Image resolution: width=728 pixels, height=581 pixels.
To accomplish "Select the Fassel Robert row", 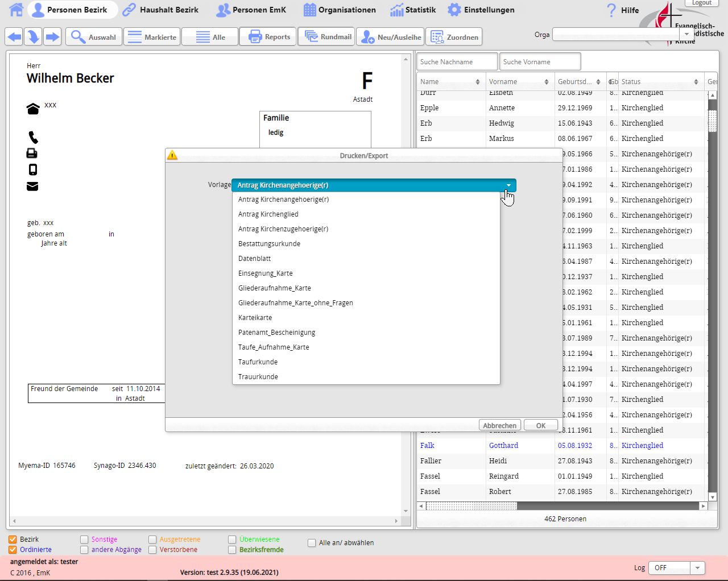I will pyautogui.click(x=562, y=492).
